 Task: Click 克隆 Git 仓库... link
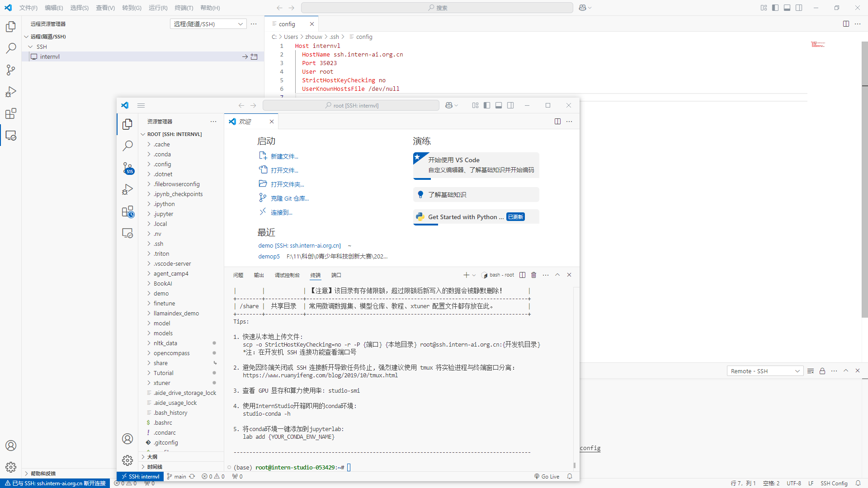coord(290,198)
